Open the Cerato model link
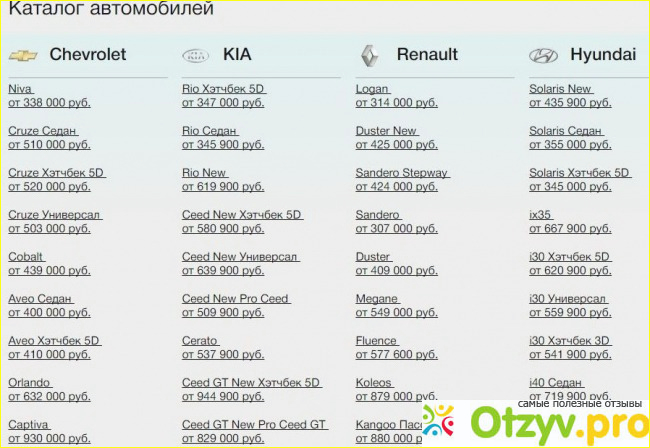 click(200, 340)
